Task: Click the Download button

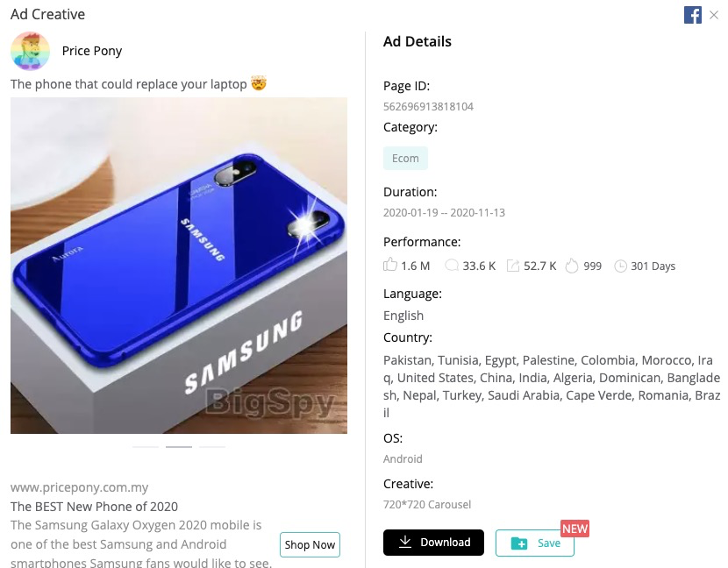Action: pyautogui.click(x=433, y=542)
